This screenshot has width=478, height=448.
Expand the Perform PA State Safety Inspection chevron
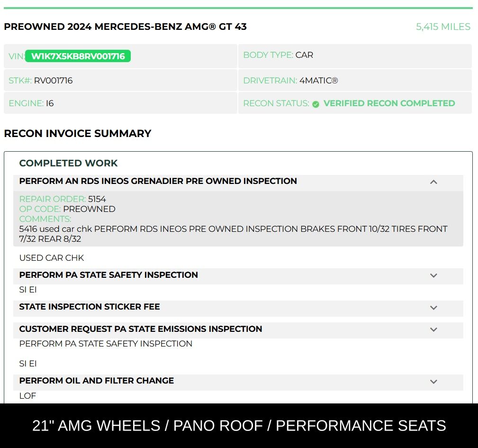[433, 275]
